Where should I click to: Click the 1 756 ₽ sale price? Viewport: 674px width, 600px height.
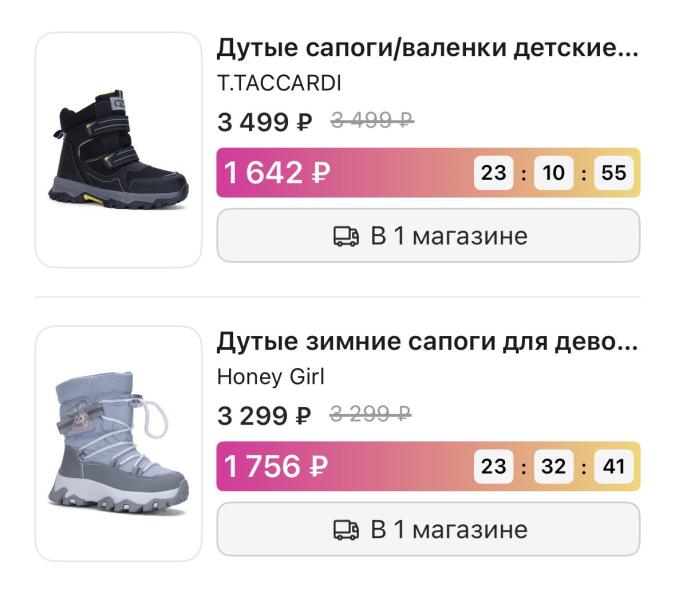(x=277, y=466)
